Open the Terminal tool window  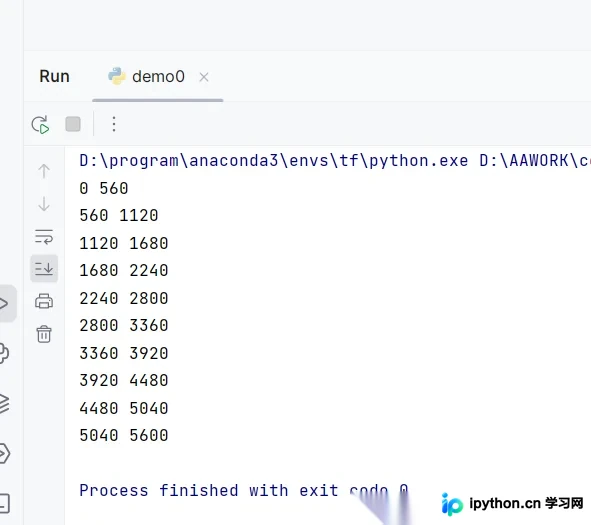coord(4,503)
